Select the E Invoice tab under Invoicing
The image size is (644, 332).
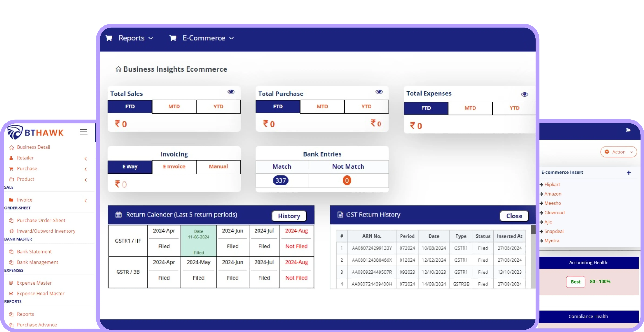(x=174, y=167)
